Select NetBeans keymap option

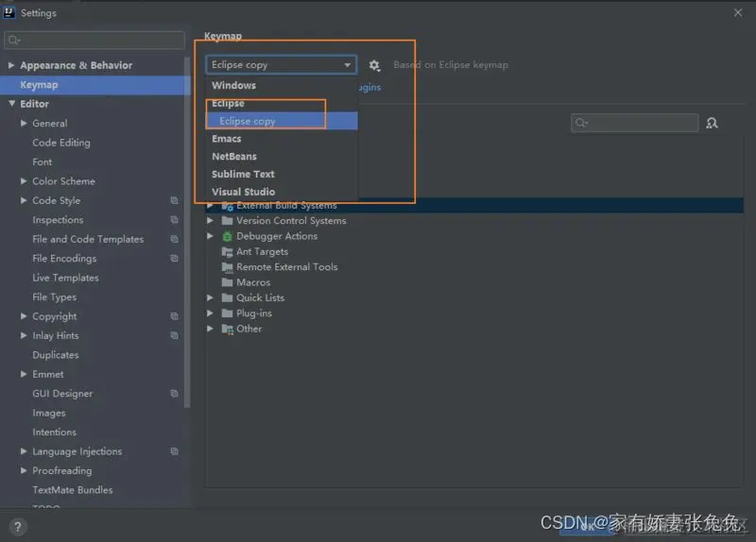coord(282,157)
